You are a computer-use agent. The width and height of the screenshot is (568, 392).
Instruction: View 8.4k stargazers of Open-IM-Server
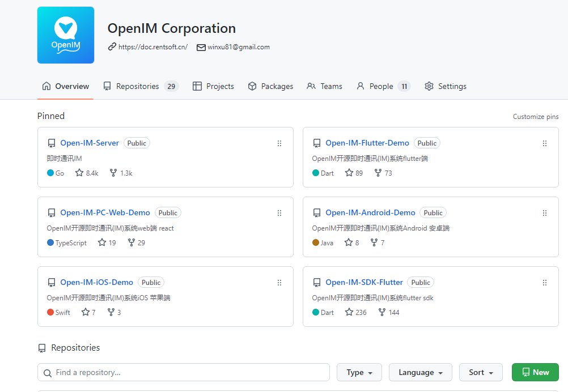pos(87,173)
